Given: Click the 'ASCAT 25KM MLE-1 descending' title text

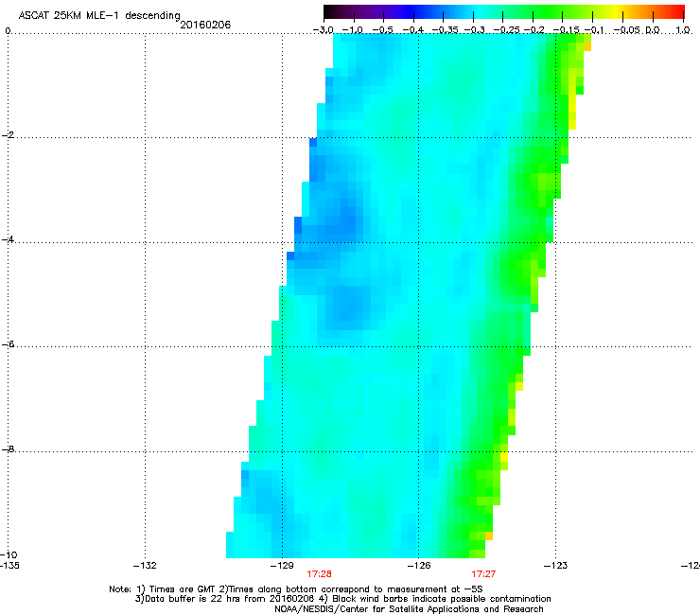Looking at the screenshot, I should pyautogui.click(x=99, y=16).
